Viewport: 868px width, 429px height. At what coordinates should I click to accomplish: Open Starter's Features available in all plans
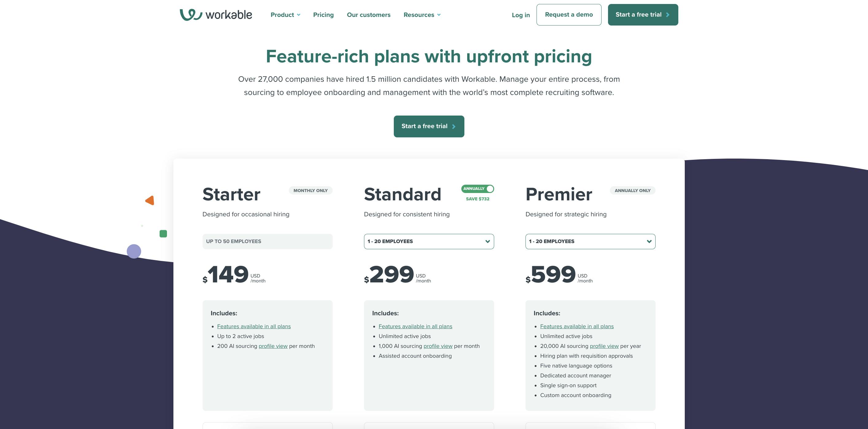tap(254, 326)
